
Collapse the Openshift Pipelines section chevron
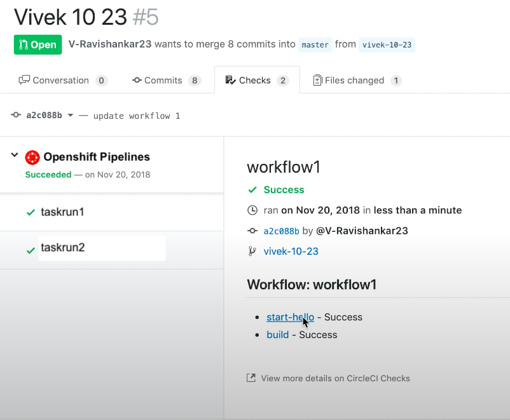click(x=15, y=156)
